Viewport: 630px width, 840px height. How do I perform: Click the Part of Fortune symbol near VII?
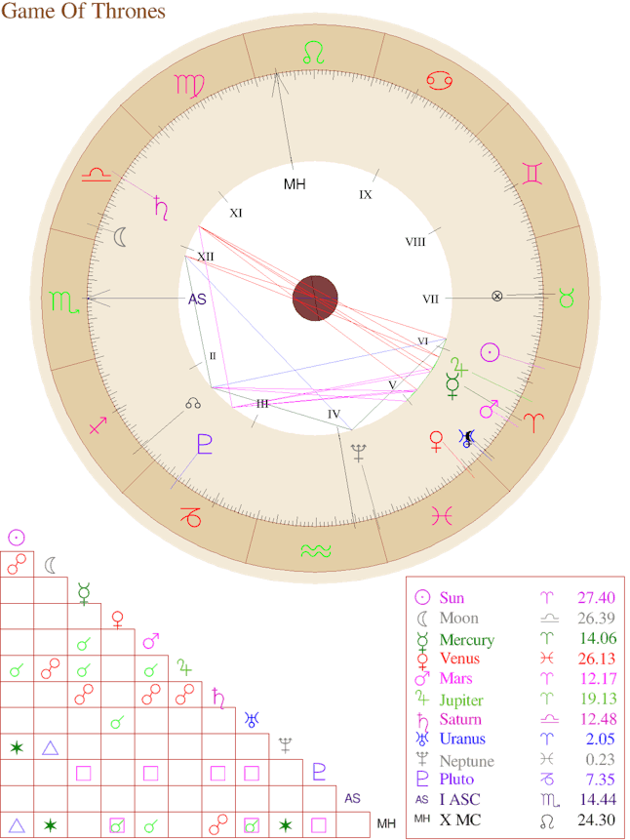(497, 296)
